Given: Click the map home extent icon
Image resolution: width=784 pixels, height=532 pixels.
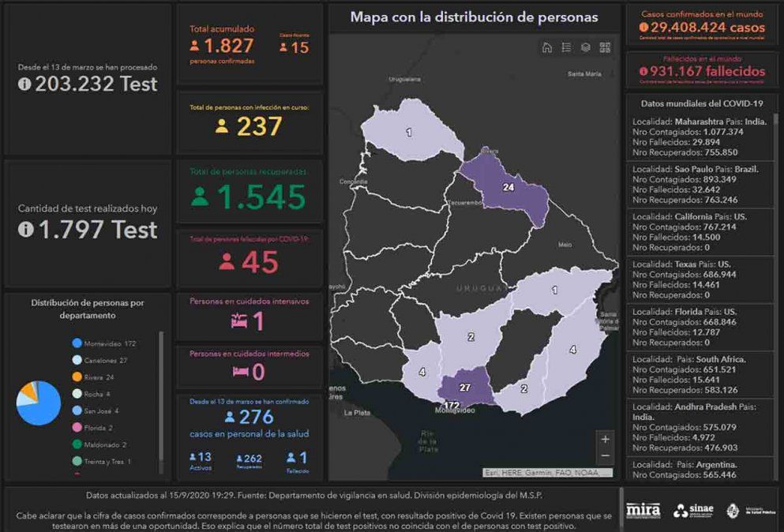Looking at the screenshot, I should click(x=546, y=47).
